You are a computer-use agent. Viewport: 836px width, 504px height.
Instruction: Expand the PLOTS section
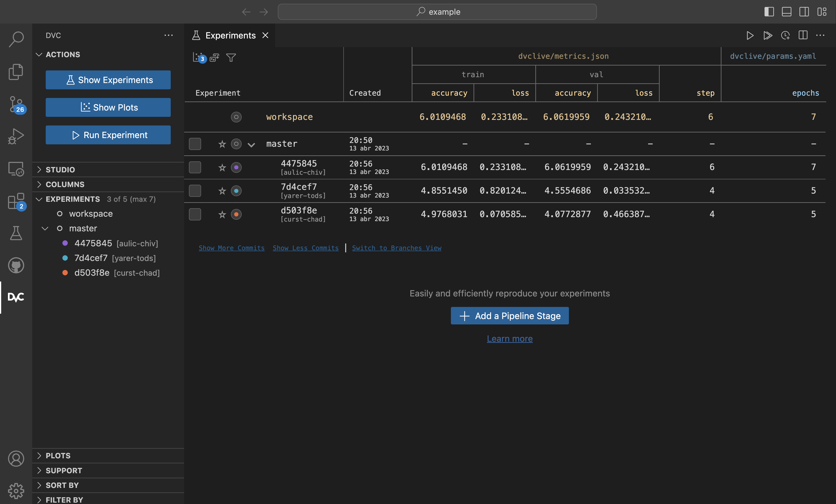pos(58,455)
